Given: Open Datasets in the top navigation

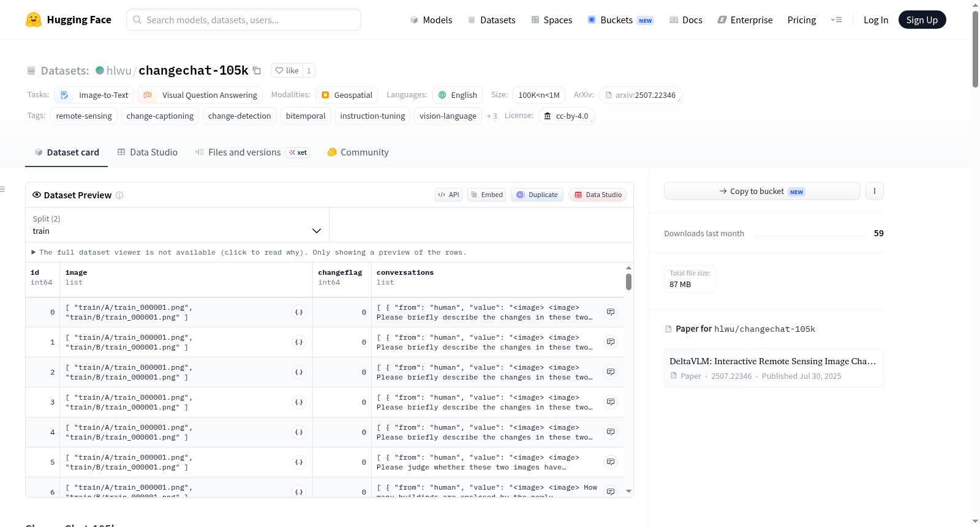Looking at the screenshot, I should click(x=491, y=20).
